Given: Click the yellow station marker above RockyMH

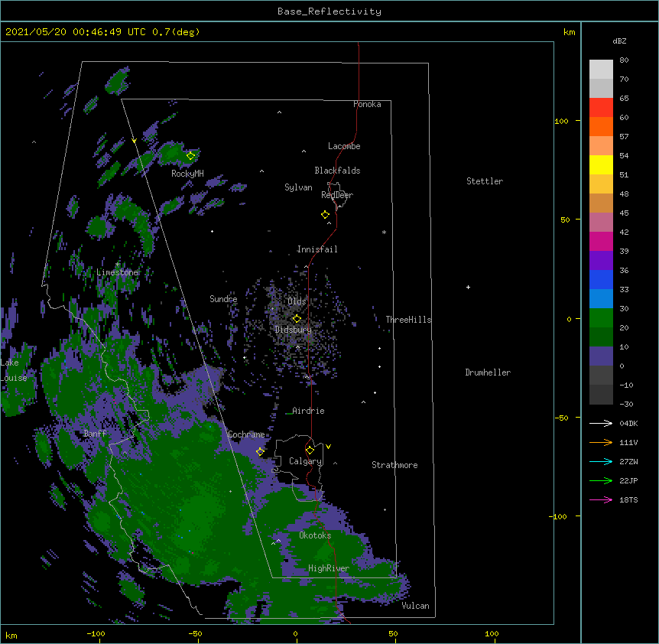Looking at the screenshot, I should point(191,155).
